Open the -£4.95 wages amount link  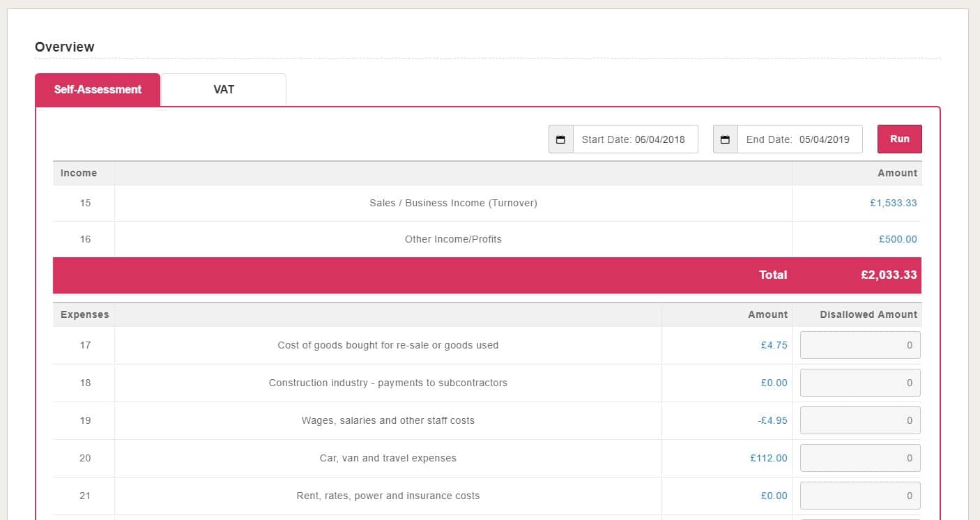click(x=772, y=420)
